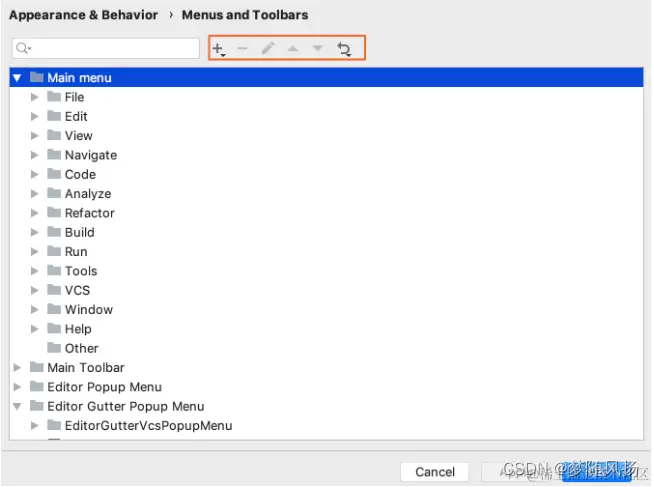Click the search magnifier icon
The image size is (654, 487).
[23, 48]
